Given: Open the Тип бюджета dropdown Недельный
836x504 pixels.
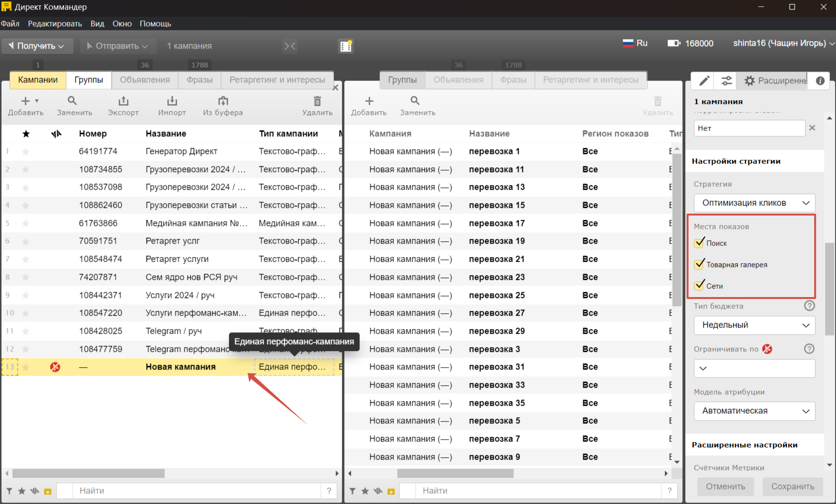Looking at the screenshot, I should pyautogui.click(x=754, y=325).
